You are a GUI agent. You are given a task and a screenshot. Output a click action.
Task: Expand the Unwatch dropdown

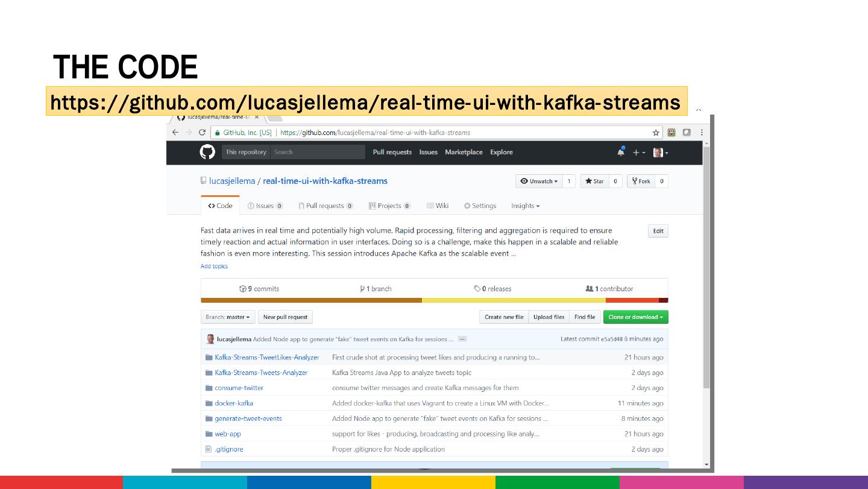(x=539, y=181)
